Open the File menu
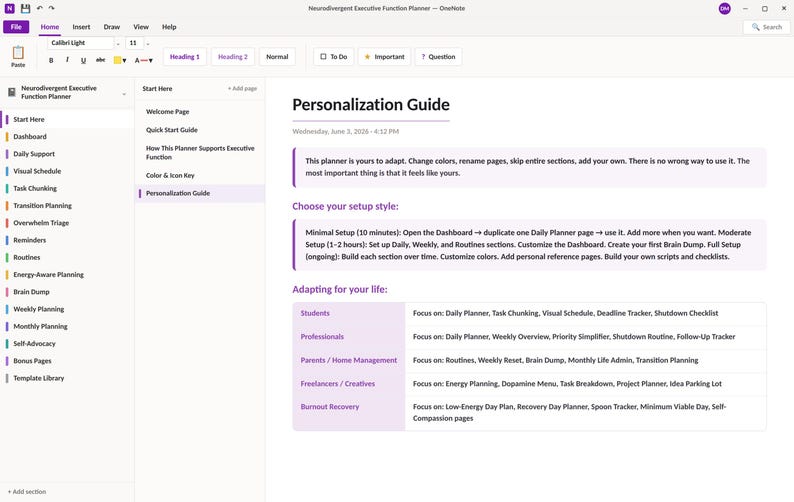The height and width of the screenshot is (502, 794). click(x=16, y=27)
